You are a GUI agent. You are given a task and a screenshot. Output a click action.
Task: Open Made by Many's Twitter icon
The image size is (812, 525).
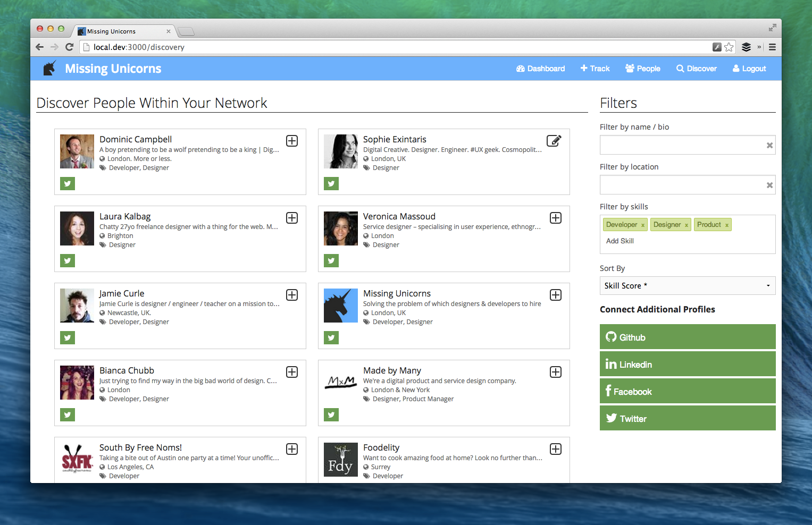(x=331, y=414)
